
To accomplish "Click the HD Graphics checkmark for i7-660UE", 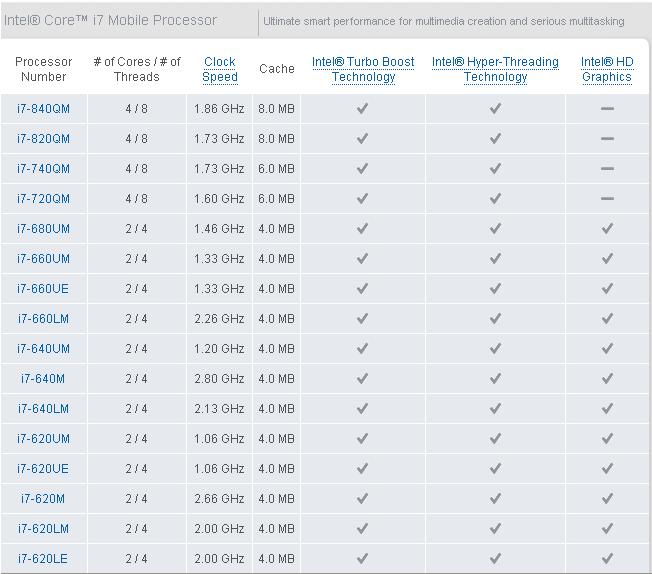I will (x=607, y=288).
